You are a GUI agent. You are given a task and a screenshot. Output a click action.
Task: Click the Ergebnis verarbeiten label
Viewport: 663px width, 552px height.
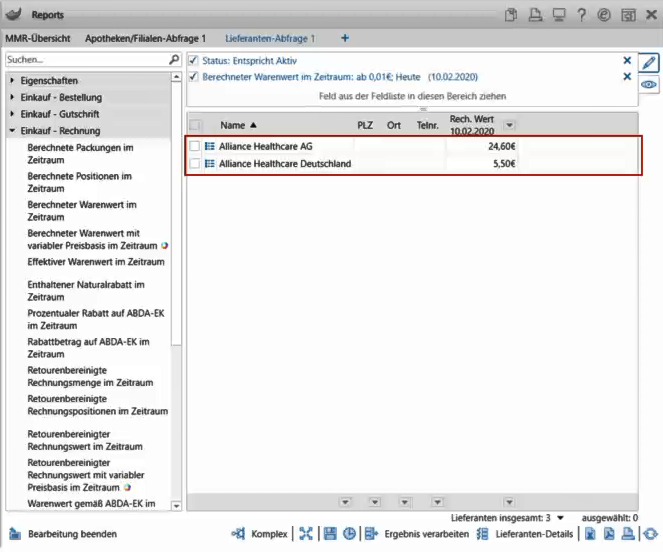click(x=427, y=534)
